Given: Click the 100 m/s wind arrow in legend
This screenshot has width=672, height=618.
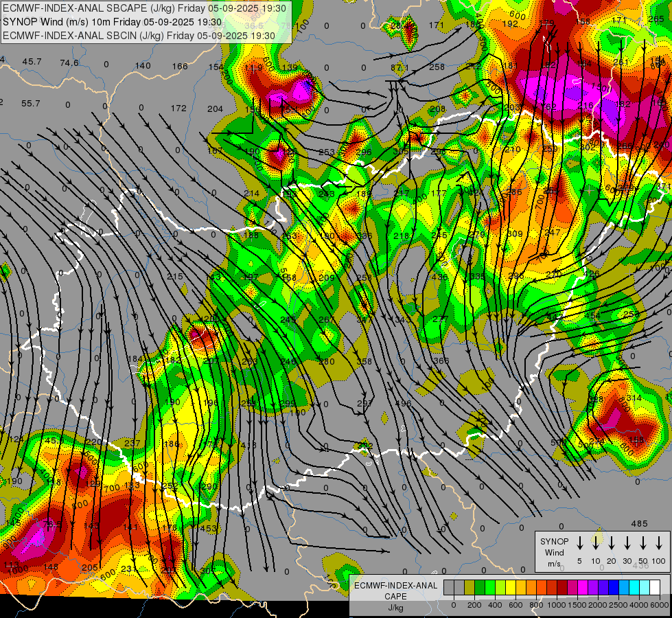Looking at the screenshot, I should click(659, 542).
